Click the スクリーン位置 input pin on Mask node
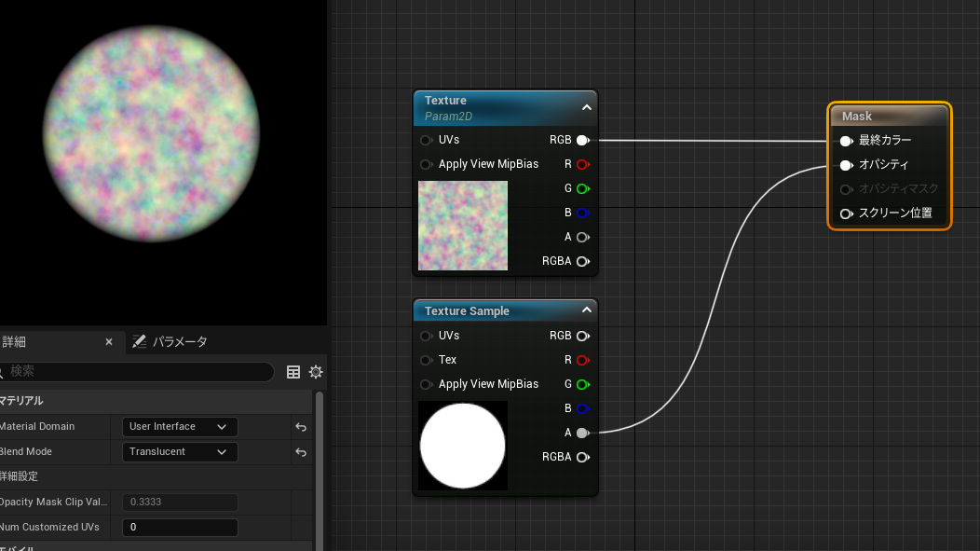Image resolution: width=980 pixels, height=551 pixels. tap(846, 213)
